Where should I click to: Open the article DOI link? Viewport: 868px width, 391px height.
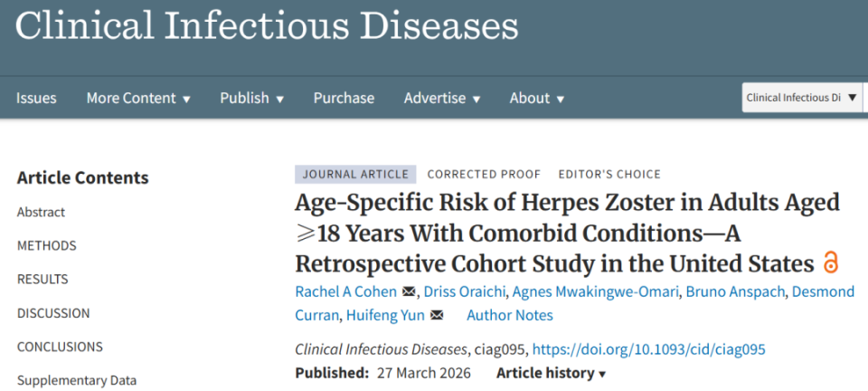(x=648, y=349)
